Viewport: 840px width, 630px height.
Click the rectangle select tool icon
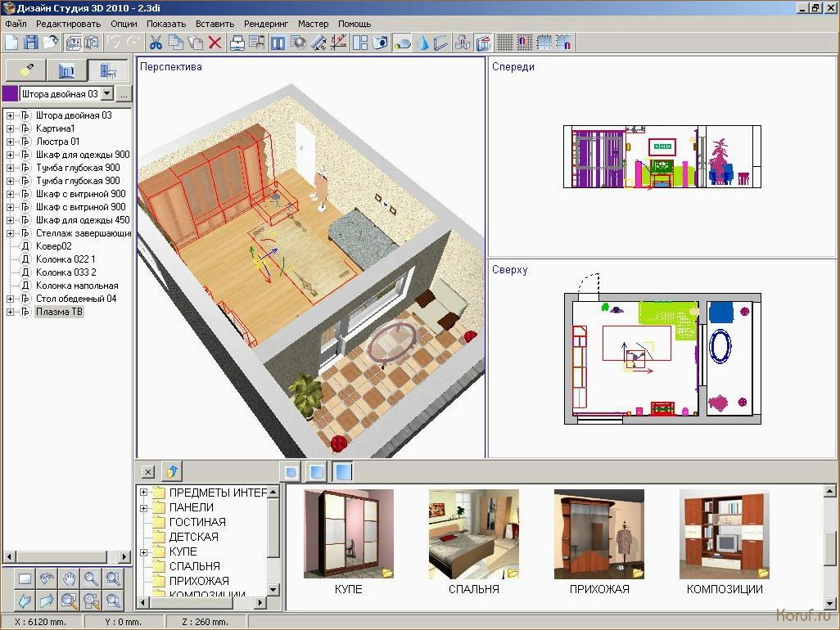tap(25, 578)
